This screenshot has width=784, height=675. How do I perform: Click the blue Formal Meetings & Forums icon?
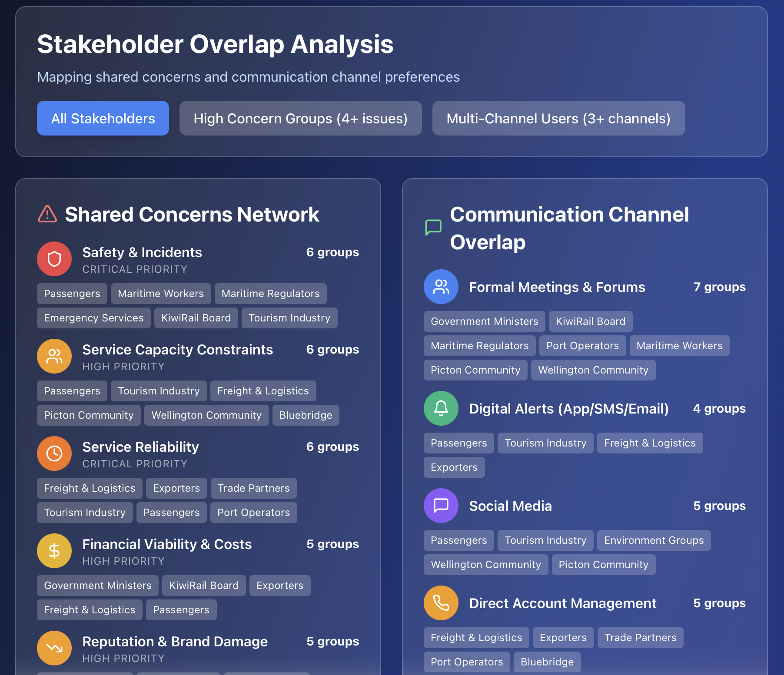tap(441, 287)
